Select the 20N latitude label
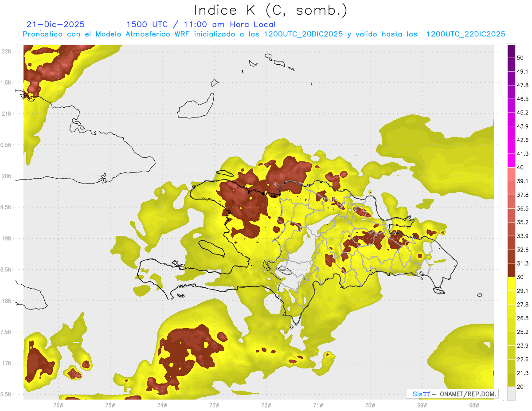 coord(7,176)
